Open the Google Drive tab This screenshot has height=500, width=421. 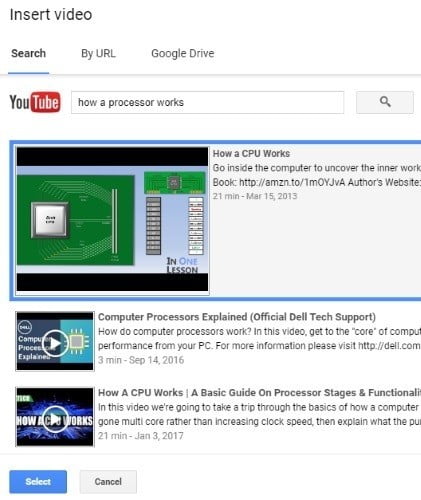183,53
